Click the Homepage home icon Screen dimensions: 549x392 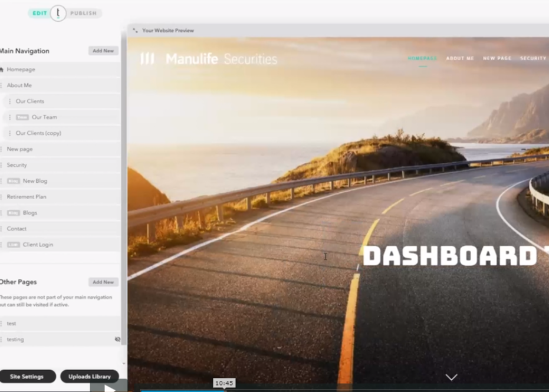coord(1,70)
